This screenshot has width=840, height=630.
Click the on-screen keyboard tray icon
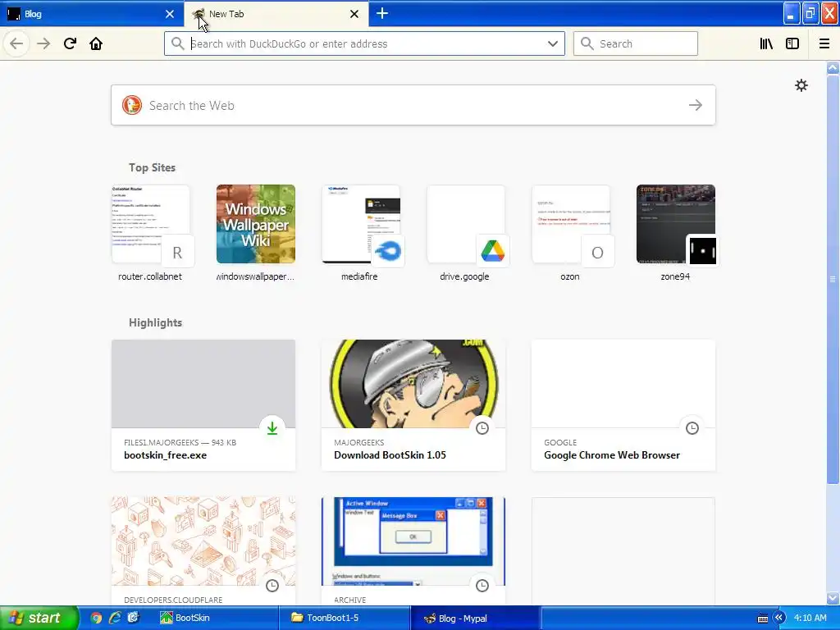point(763,619)
